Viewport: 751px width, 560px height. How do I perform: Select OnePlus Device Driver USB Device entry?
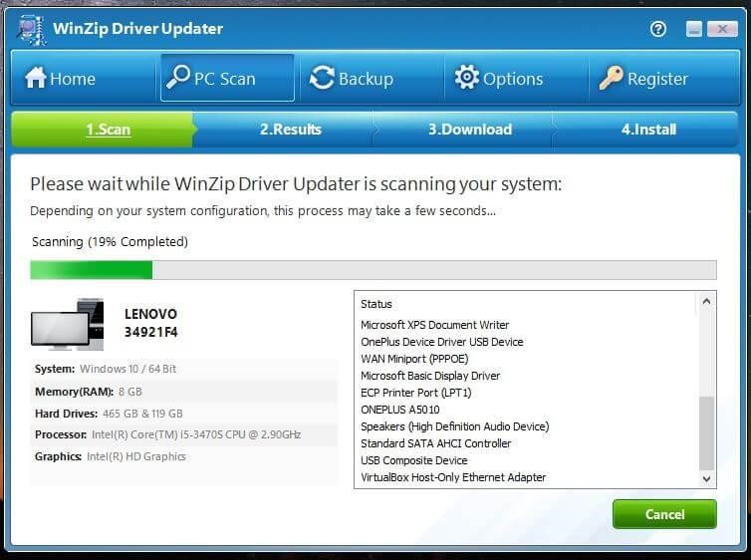pyautogui.click(x=442, y=342)
